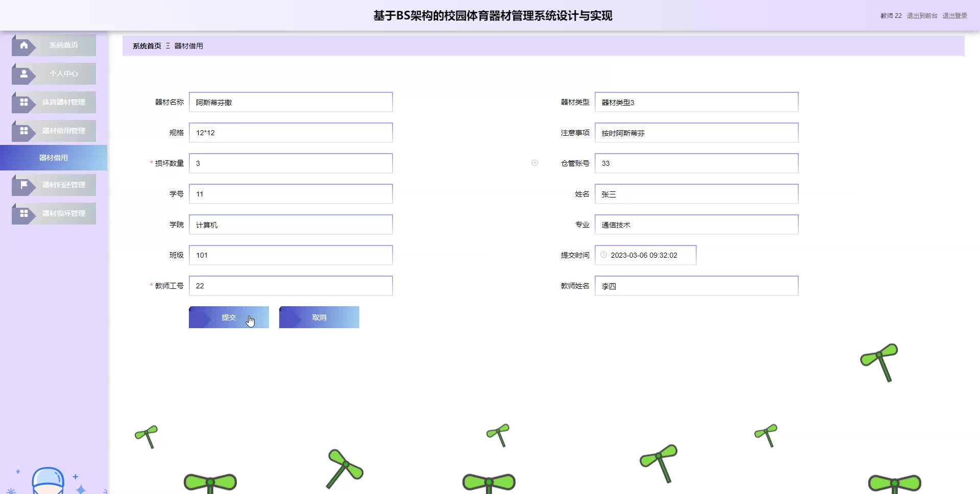The height and width of the screenshot is (494, 980).
Task: Click the grid icon for 器材借用管理
Action: click(24, 131)
